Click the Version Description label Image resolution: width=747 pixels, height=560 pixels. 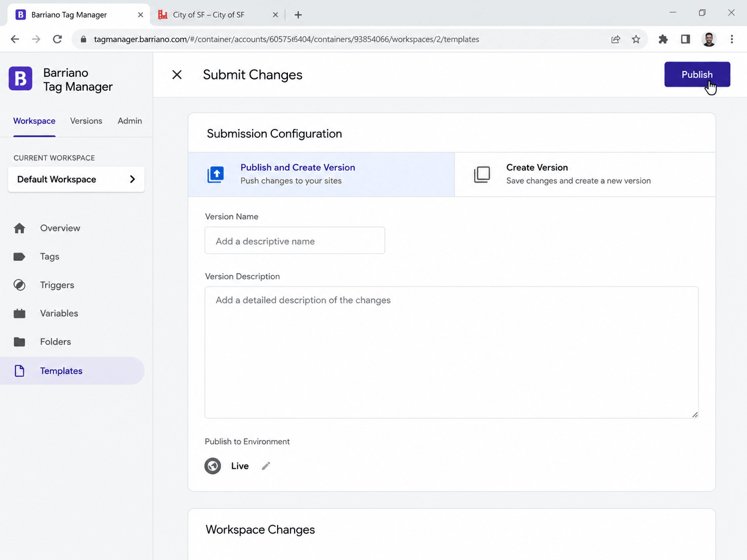242,276
